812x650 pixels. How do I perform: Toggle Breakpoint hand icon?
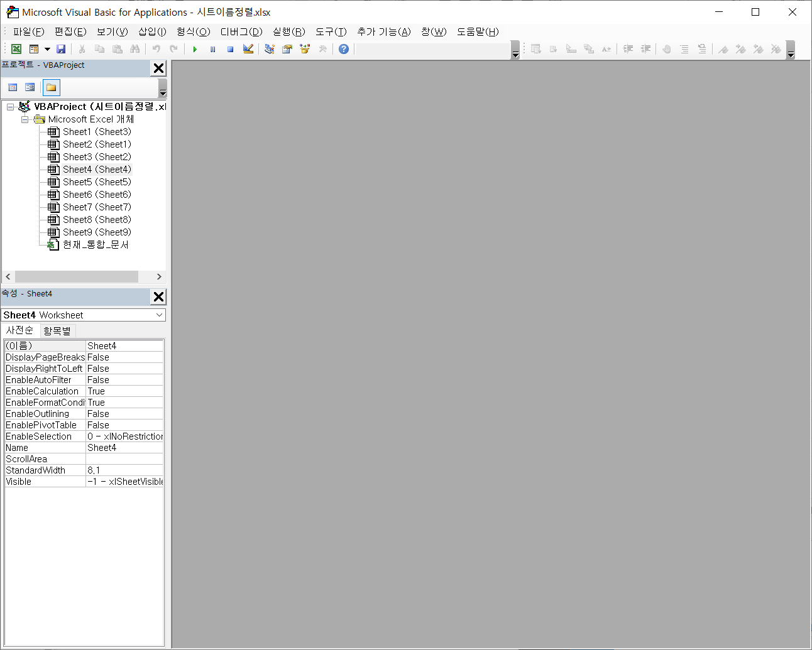click(667, 49)
